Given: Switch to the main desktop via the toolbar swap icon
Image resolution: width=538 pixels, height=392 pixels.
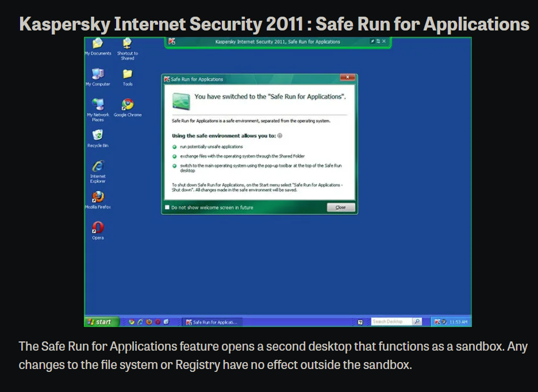Looking at the screenshot, I should [378, 41].
